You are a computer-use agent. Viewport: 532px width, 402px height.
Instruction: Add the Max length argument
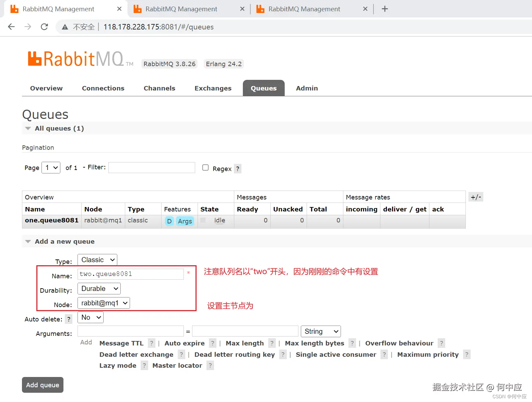coord(245,343)
